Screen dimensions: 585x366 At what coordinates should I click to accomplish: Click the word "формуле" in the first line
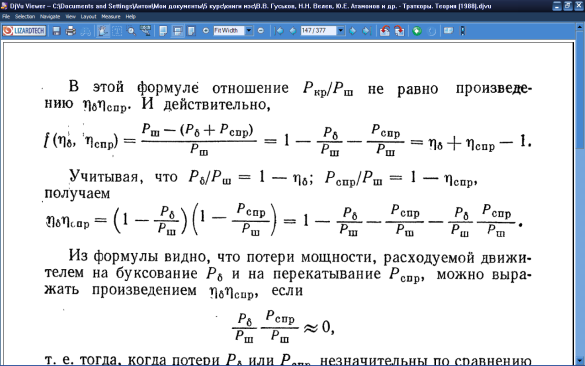coord(168,88)
